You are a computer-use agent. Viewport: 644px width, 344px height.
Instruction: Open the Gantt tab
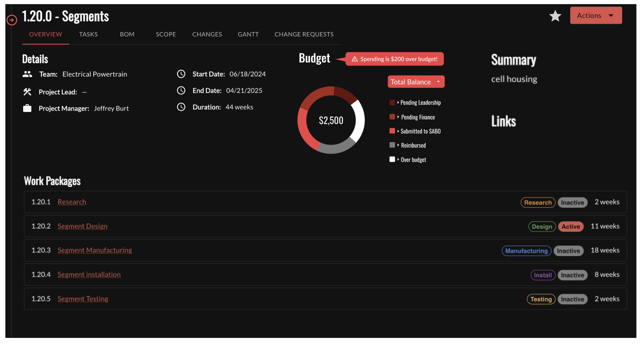point(248,34)
